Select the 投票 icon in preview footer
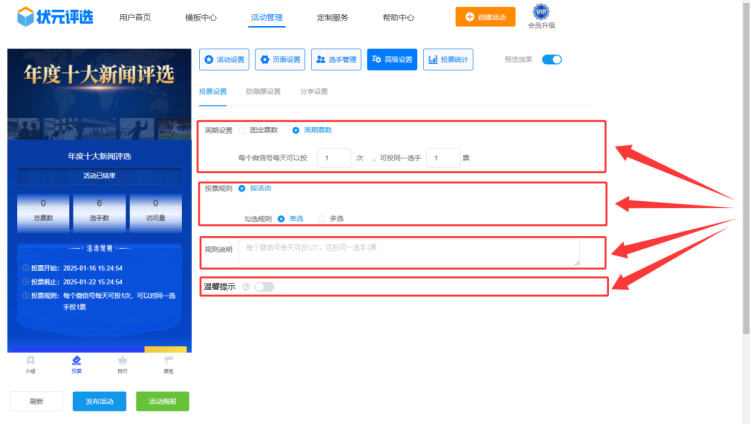 pos(76,361)
